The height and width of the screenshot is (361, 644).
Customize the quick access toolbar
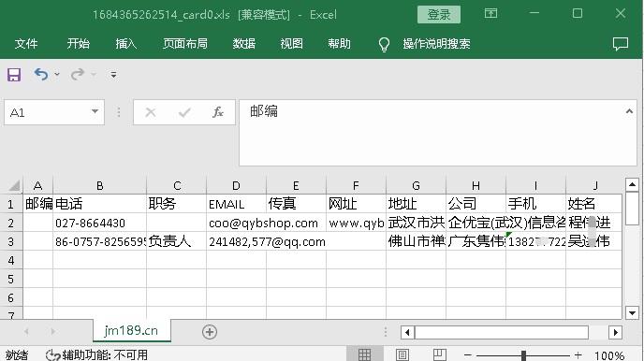point(114,75)
